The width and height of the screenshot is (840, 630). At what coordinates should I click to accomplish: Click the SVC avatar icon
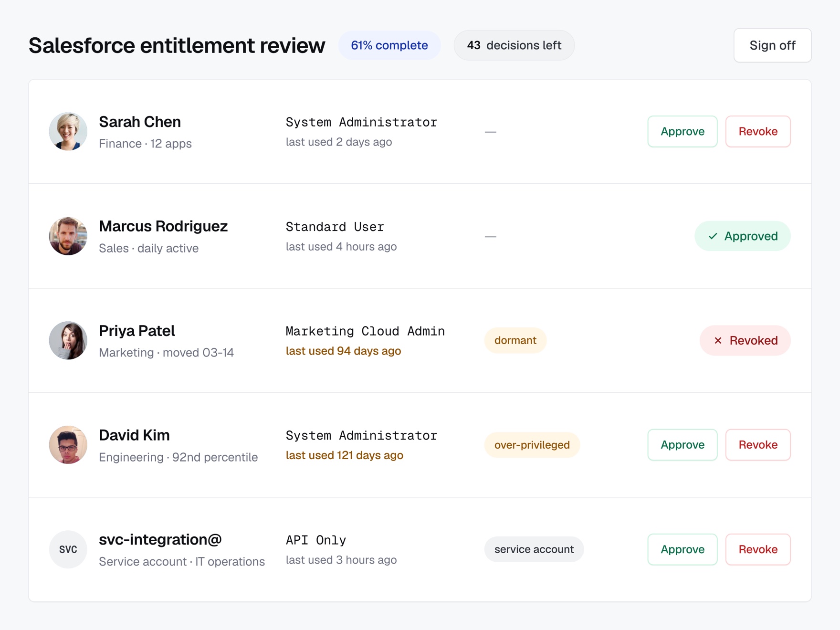[x=68, y=549]
